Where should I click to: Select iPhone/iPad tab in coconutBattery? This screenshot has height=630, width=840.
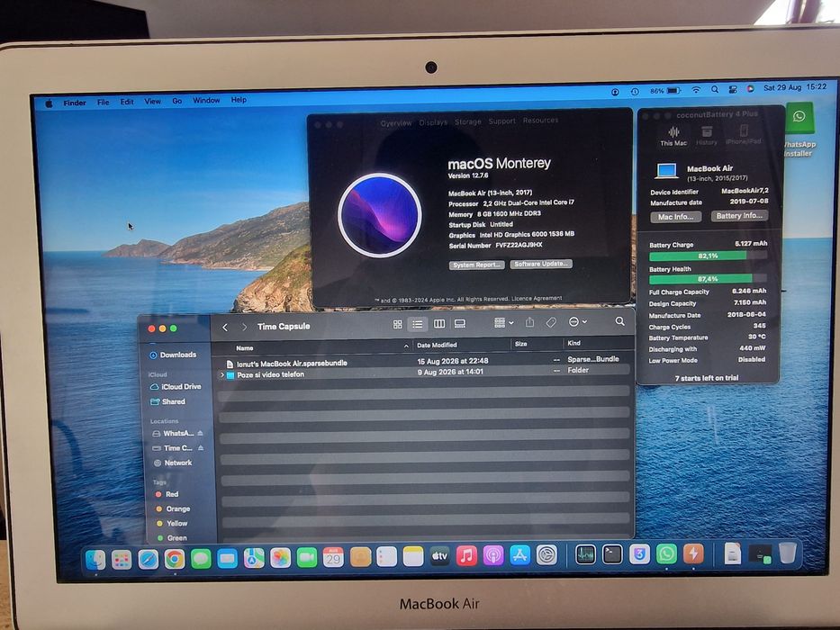point(744,134)
